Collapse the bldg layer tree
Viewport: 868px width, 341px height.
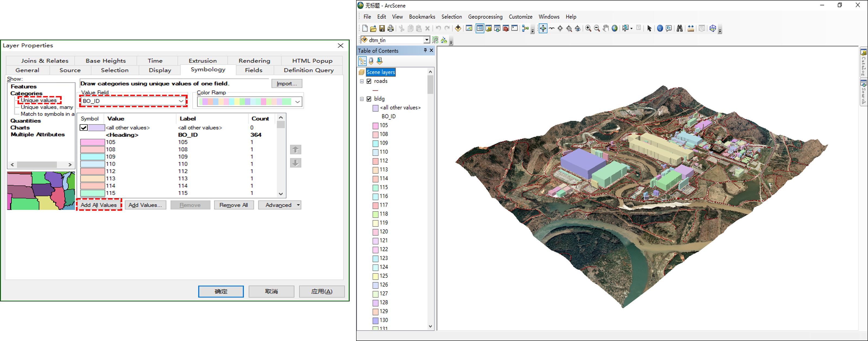coord(362,99)
